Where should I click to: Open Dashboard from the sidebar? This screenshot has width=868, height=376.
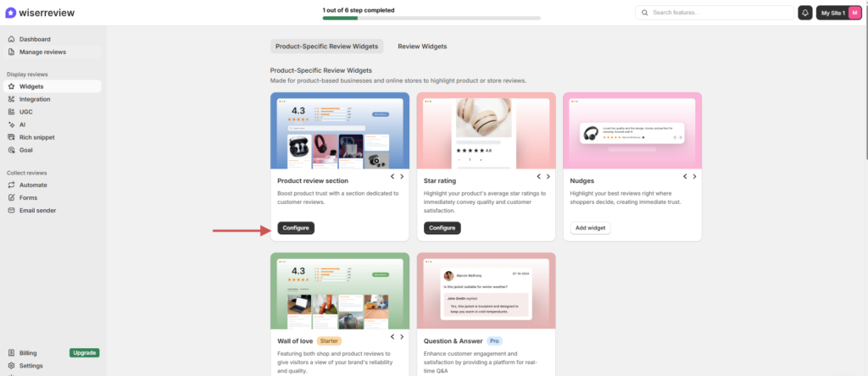(35, 39)
